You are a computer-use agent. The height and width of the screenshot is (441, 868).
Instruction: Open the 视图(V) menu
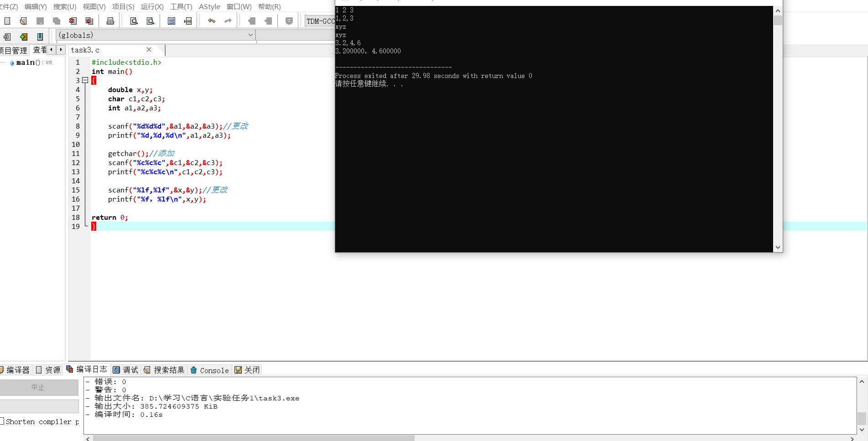click(94, 6)
